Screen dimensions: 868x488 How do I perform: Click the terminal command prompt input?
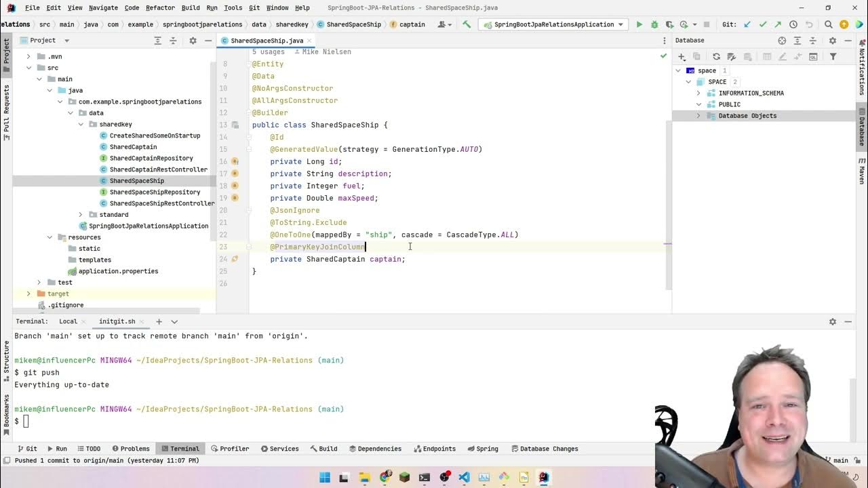(26, 422)
